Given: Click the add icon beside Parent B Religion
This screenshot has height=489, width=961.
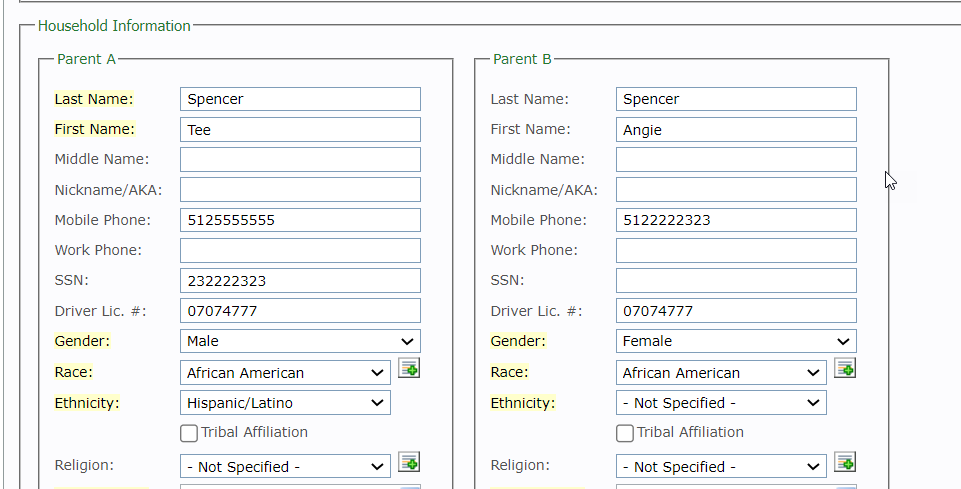Looking at the screenshot, I should tap(845, 462).
